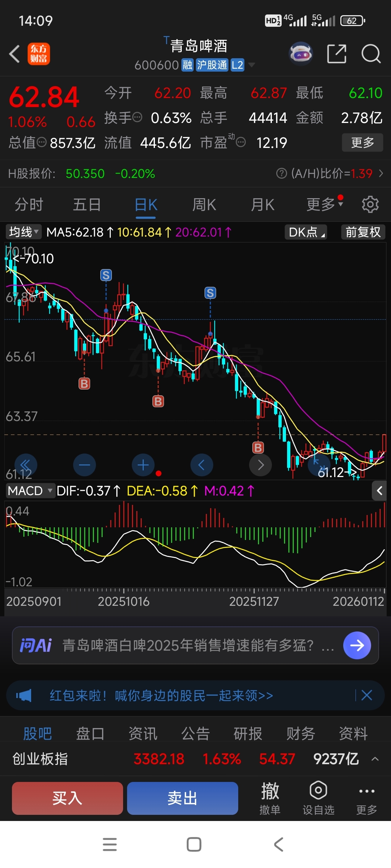Switch to the 周K tab
The width and height of the screenshot is (391, 868).
tap(204, 205)
